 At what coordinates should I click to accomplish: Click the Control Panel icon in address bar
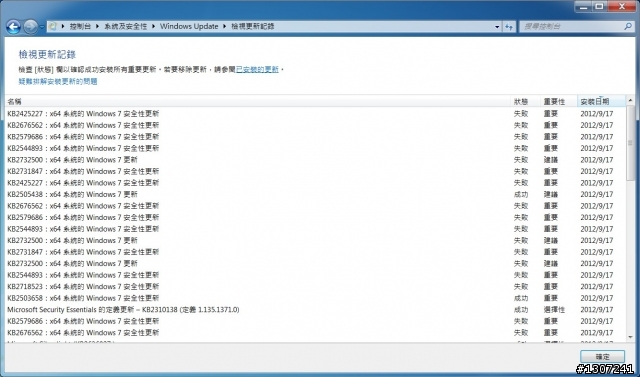click(53, 27)
